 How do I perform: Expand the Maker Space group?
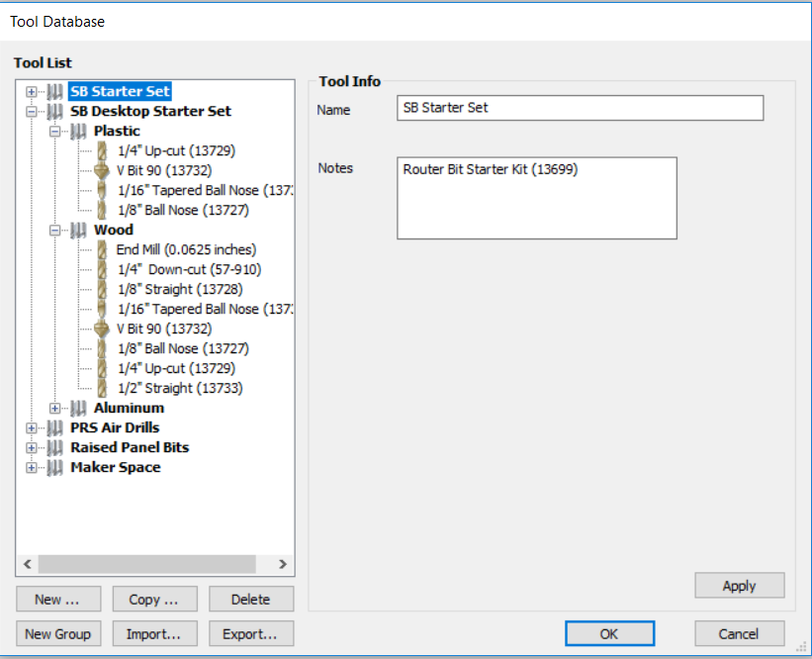pos(32,467)
